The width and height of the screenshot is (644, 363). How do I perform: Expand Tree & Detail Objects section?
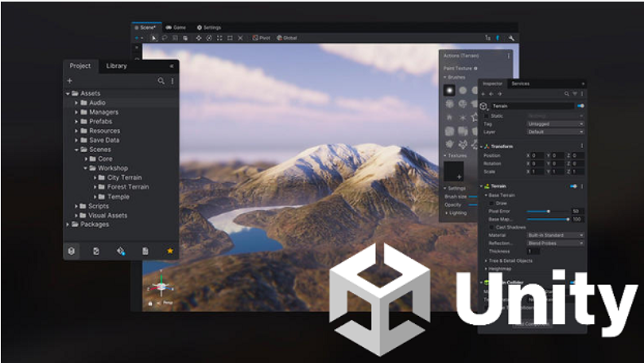[x=486, y=260]
